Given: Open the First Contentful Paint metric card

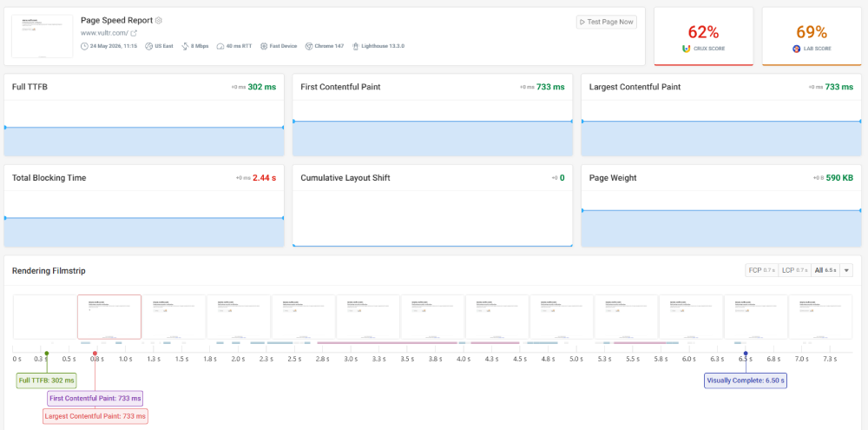Looking at the screenshot, I should (x=432, y=115).
